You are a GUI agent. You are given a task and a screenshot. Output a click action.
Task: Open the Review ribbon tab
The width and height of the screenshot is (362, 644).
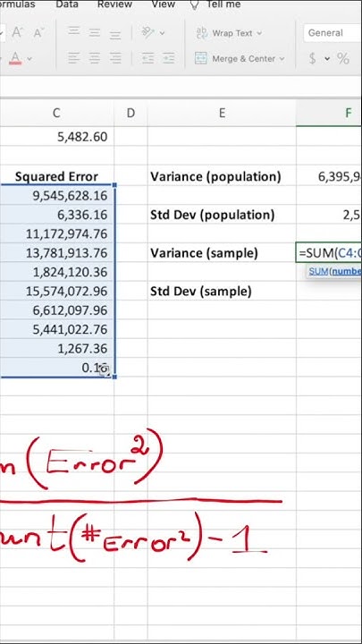click(x=114, y=4)
